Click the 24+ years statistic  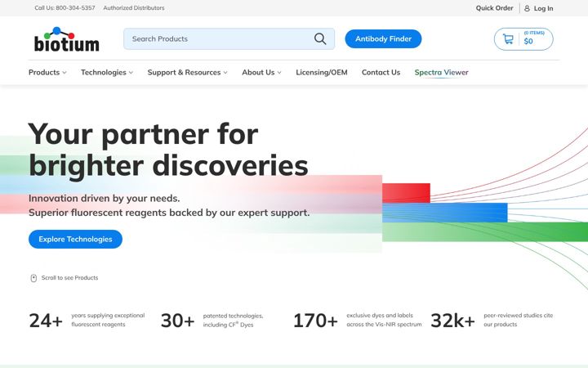tap(87, 321)
